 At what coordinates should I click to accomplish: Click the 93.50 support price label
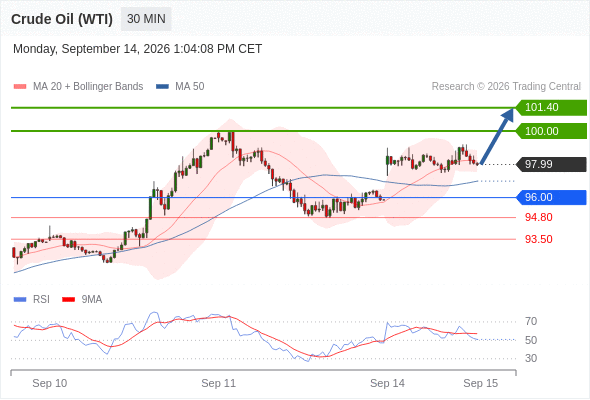tap(539, 239)
